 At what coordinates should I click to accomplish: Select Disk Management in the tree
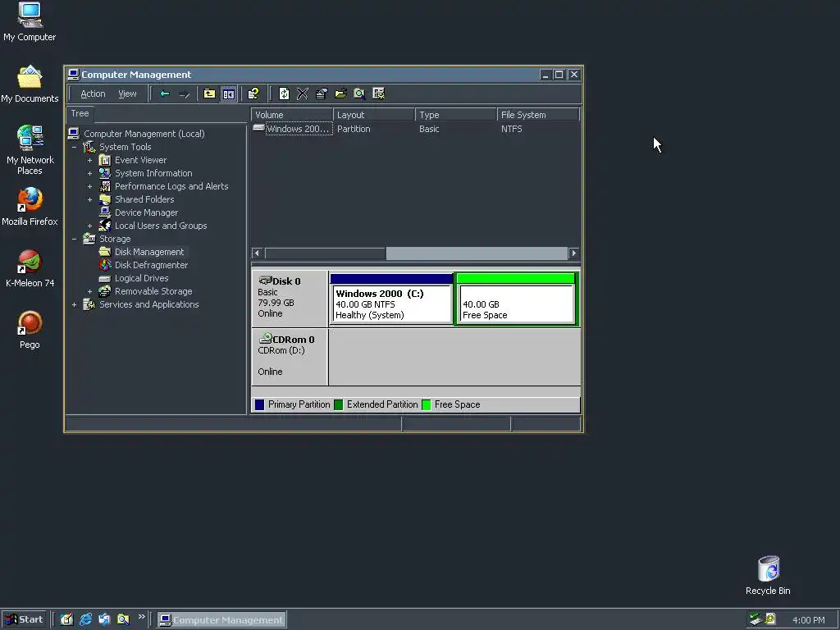[149, 252]
